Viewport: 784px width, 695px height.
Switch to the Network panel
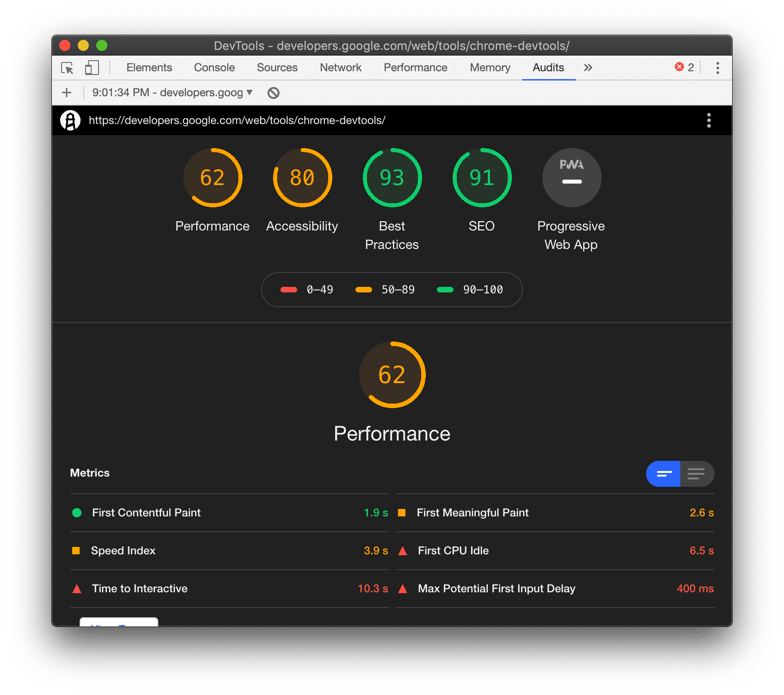(x=340, y=68)
